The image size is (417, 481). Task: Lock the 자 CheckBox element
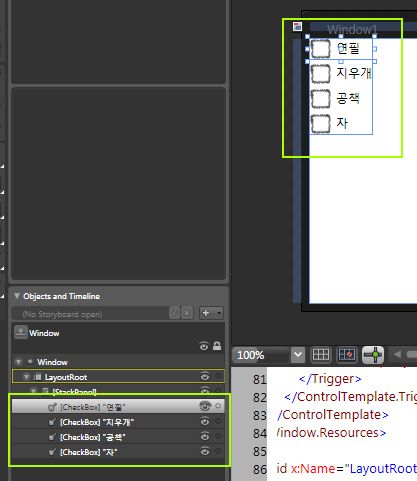[x=218, y=451]
